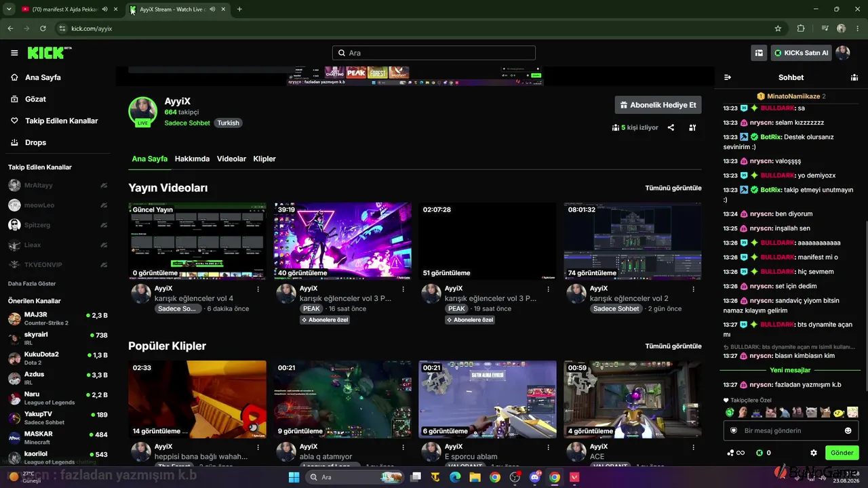Open KukuDota2 recommended channel
The width and height of the screenshot is (868, 488).
tap(58, 358)
